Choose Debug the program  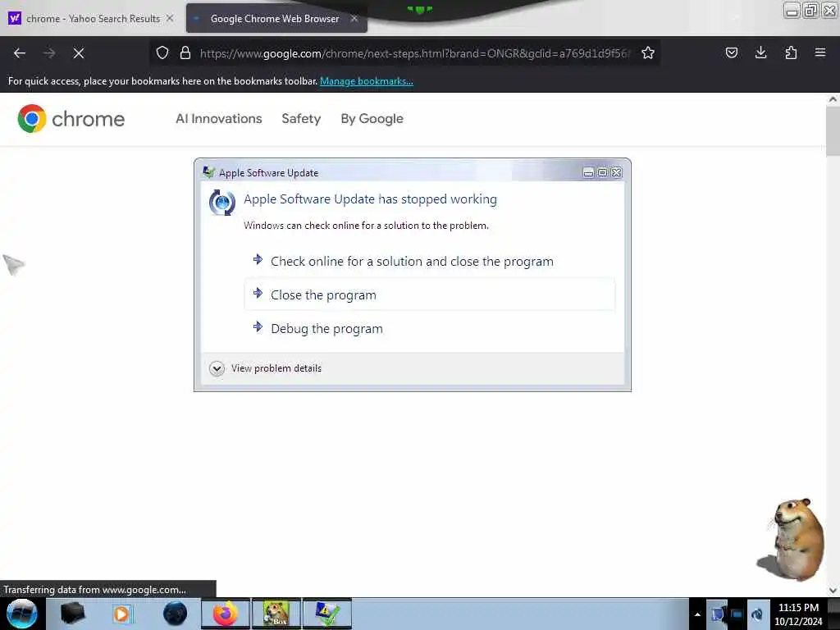pyautogui.click(x=430, y=328)
